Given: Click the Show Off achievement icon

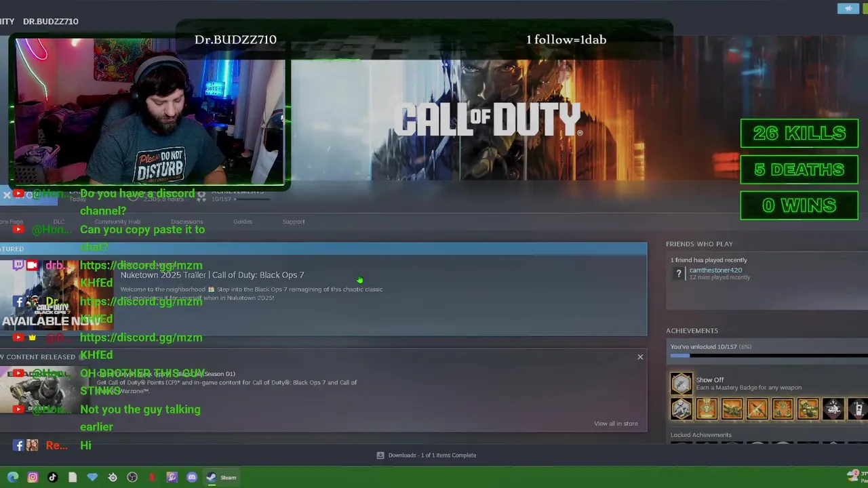Looking at the screenshot, I should (682, 383).
